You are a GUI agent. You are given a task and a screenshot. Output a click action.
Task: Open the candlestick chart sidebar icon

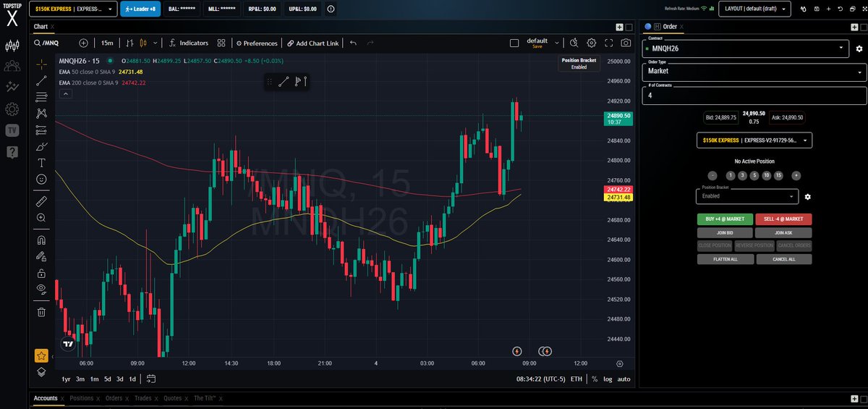[12, 46]
